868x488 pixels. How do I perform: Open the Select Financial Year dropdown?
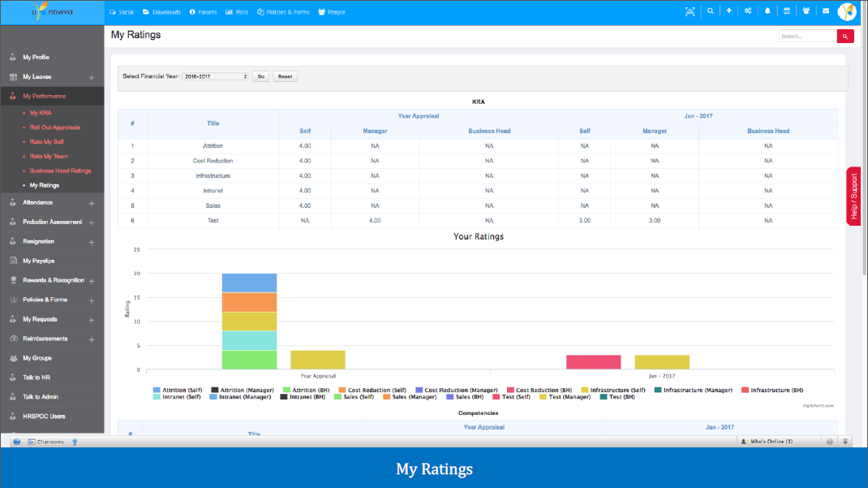215,76
